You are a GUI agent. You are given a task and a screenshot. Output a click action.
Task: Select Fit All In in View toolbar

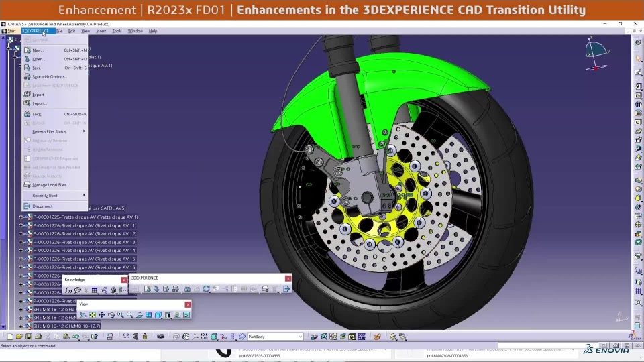pyautogui.click(x=93, y=315)
